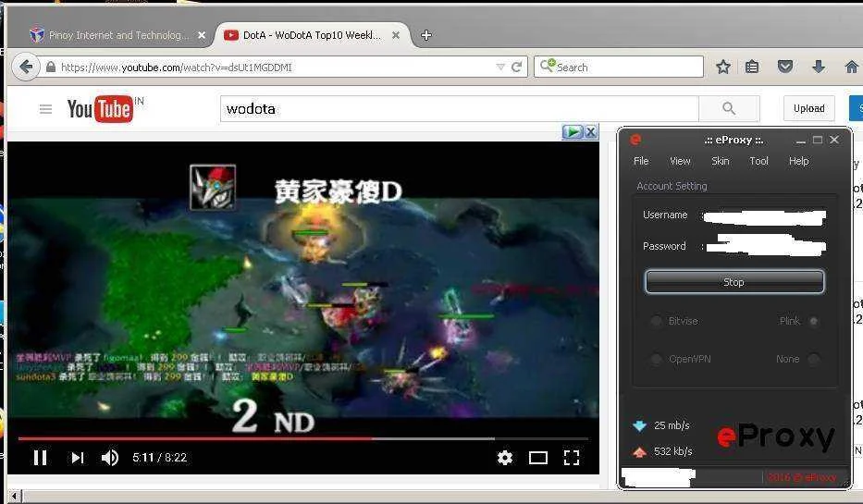Screen dimensions: 863x504
Task: Open the URL history dropdown arrow
Action: tap(500, 68)
